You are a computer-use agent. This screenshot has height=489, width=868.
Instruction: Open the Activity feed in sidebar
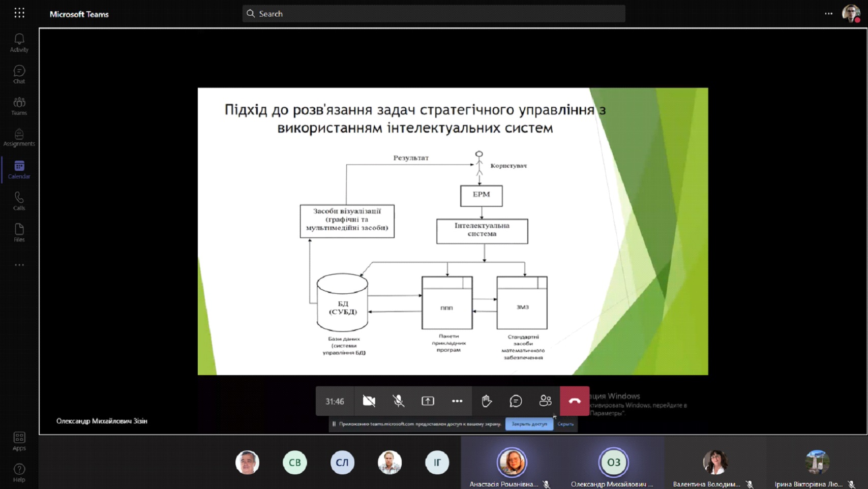tap(19, 43)
